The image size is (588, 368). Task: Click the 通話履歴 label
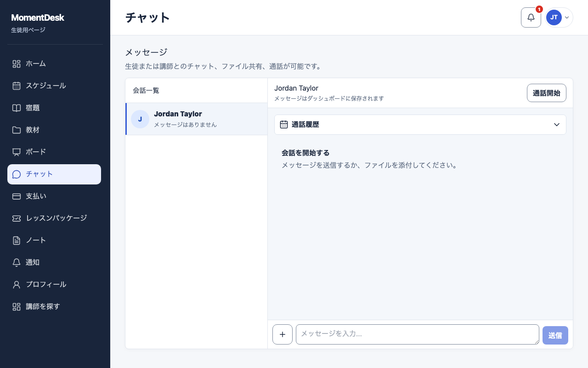coord(305,125)
